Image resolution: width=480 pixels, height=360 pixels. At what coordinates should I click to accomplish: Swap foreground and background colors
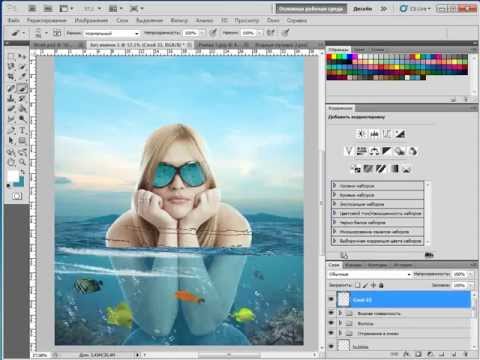(x=23, y=172)
